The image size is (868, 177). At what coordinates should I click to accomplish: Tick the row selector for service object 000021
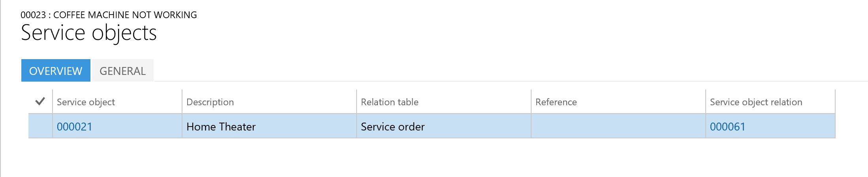40,126
